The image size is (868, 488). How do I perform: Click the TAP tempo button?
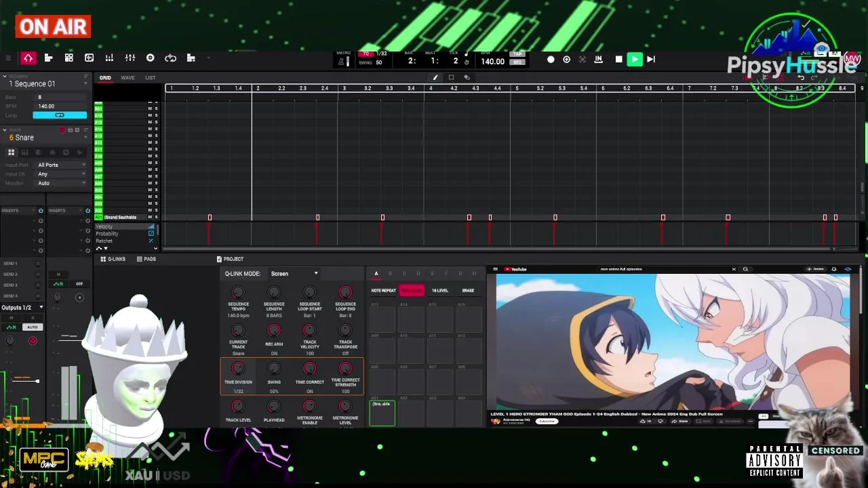click(517, 54)
